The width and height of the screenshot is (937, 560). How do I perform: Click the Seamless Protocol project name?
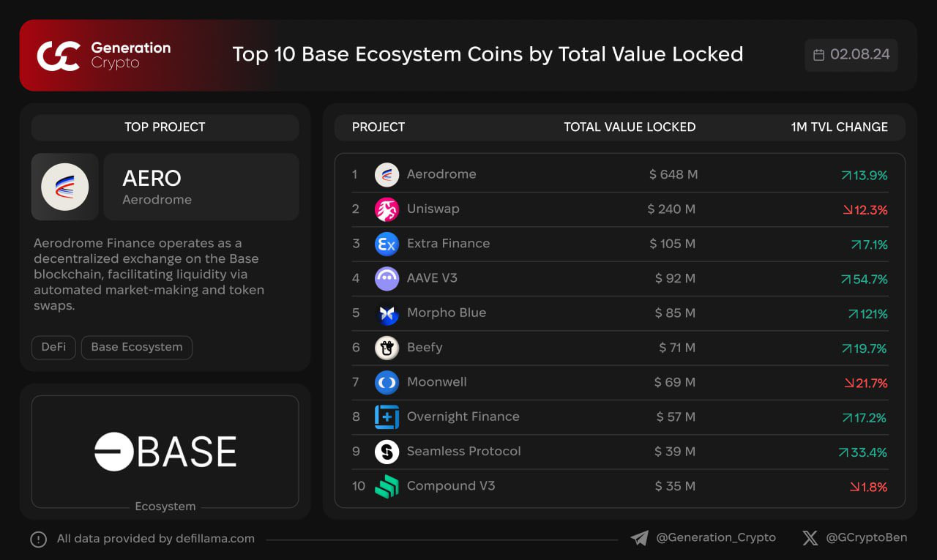click(x=464, y=451)
